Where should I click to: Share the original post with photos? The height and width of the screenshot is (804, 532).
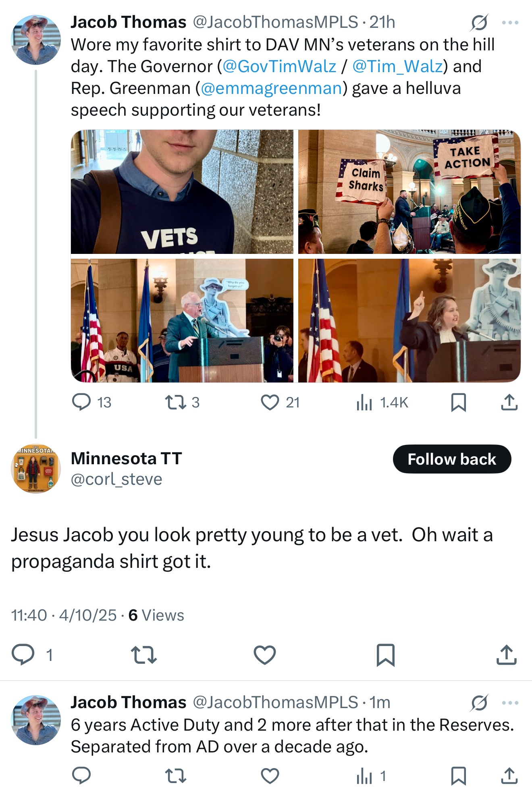pyautogui.click(x=509, y=402)
